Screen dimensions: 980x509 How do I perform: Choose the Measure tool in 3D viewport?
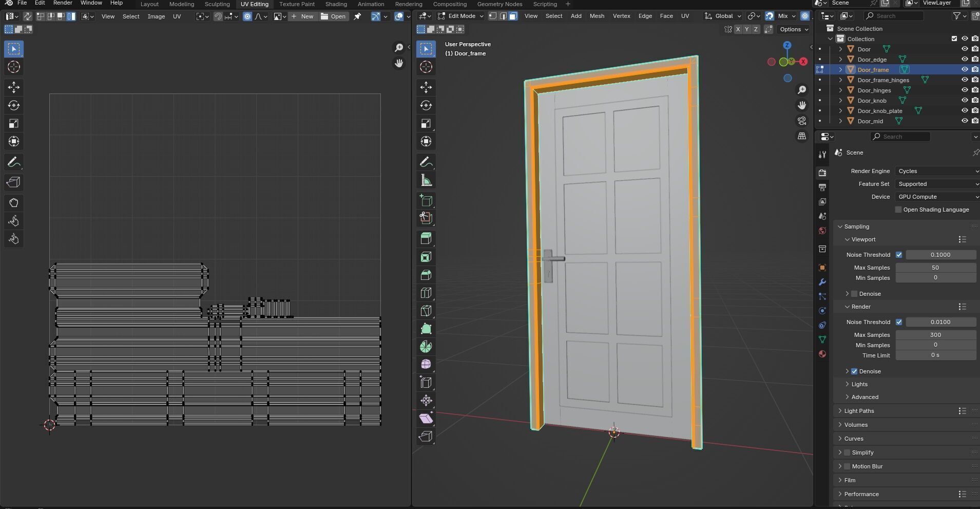426,180
